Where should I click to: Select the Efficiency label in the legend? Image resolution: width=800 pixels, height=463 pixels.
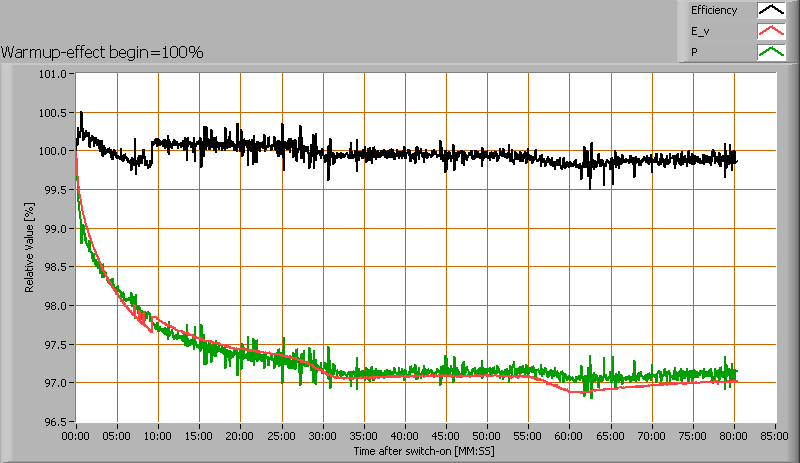714,11
